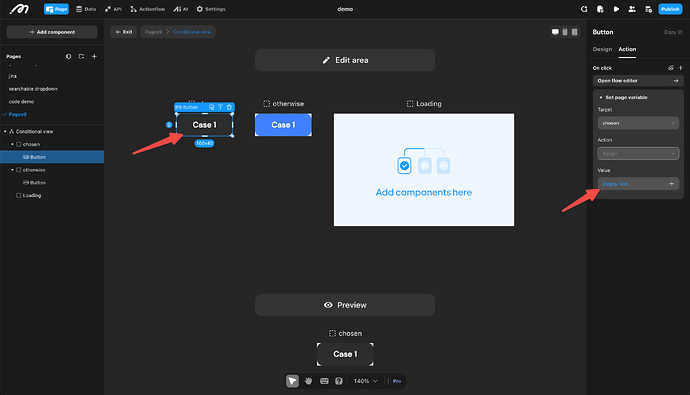Add a new page with plus icon
Viewport: 690px width, 395px height.
click(x=94, y=56)
